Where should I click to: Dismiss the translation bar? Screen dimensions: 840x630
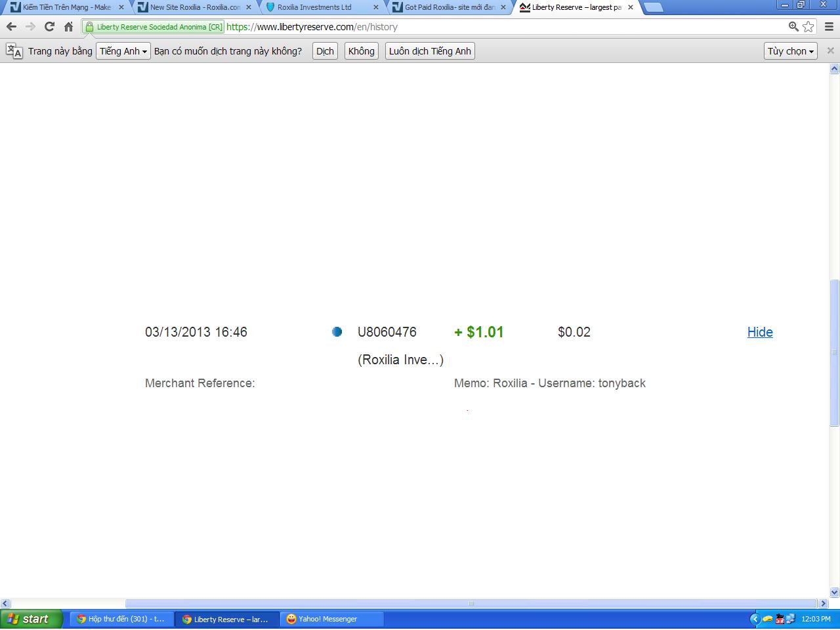click(830, 51)
